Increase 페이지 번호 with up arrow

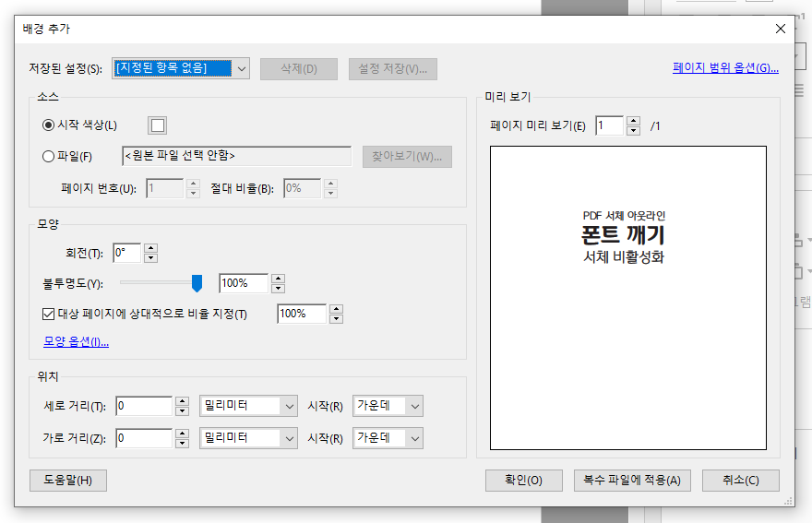click(193, 184)
